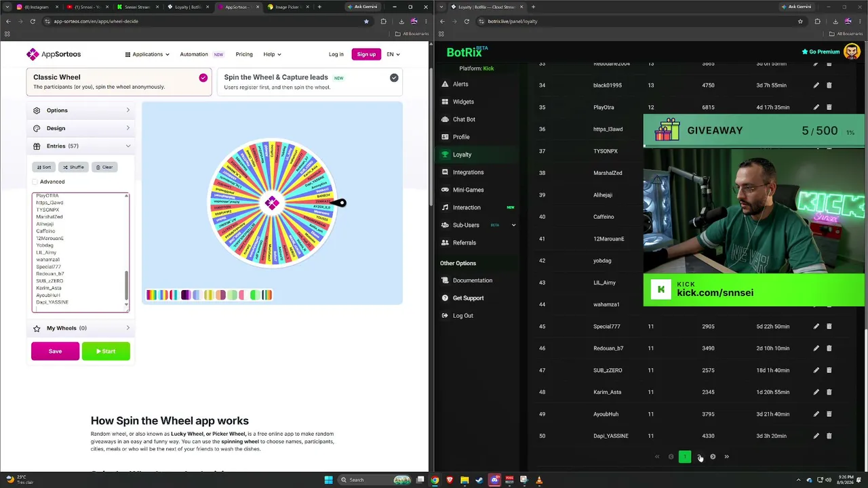The height and width of the screenshot is (488, 868).
Task: Edit the PlayOtra loyalty row
Action: 816,107
